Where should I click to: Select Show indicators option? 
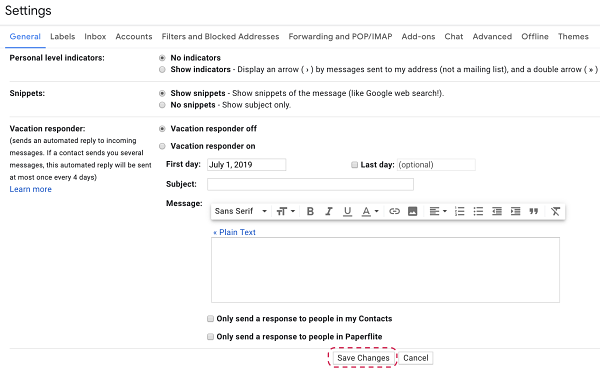pyautogui.click(x=162, y=69)
